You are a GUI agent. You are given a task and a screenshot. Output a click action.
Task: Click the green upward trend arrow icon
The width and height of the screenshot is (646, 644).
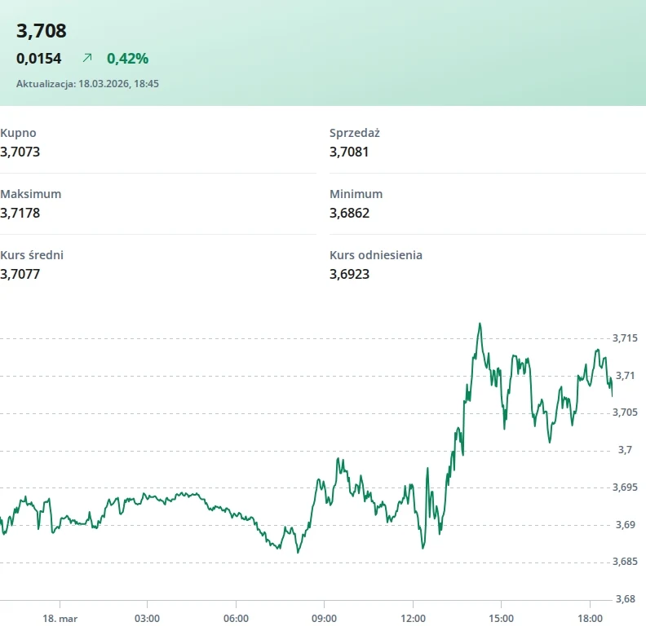87,58
